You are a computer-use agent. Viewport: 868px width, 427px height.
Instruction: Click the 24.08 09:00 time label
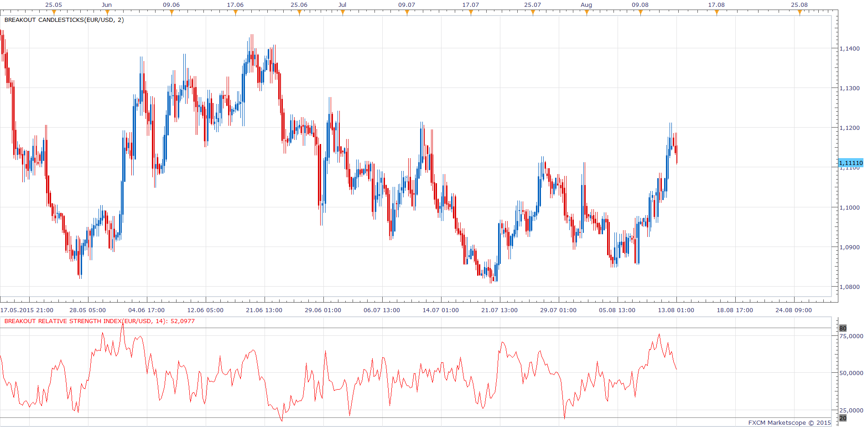pos(794,310)
